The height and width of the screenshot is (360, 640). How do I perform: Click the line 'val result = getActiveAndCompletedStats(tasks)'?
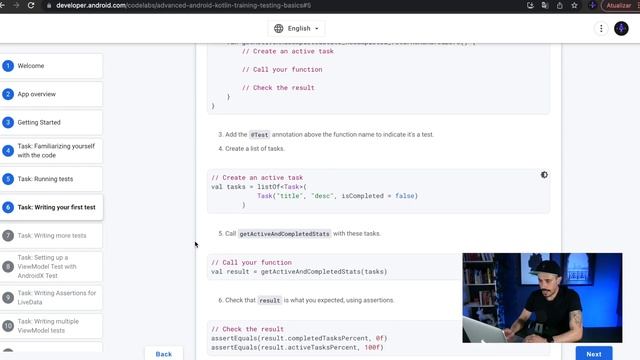coord(299,271)
